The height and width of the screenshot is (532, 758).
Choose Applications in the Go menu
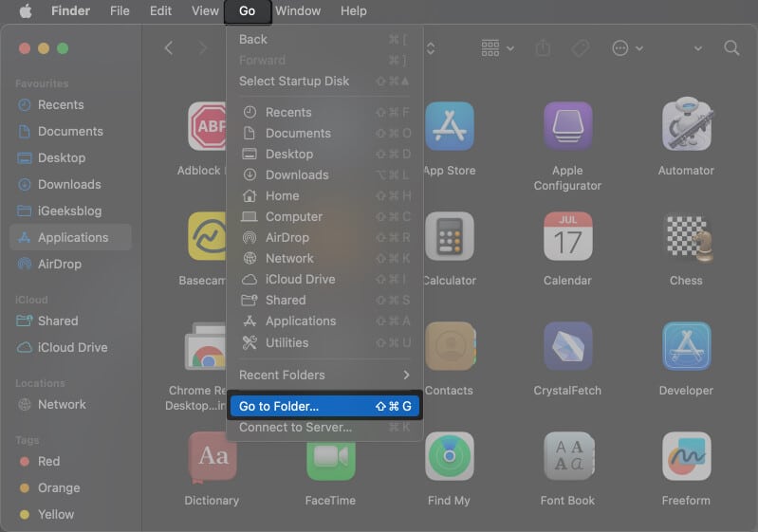coord(324,321)
